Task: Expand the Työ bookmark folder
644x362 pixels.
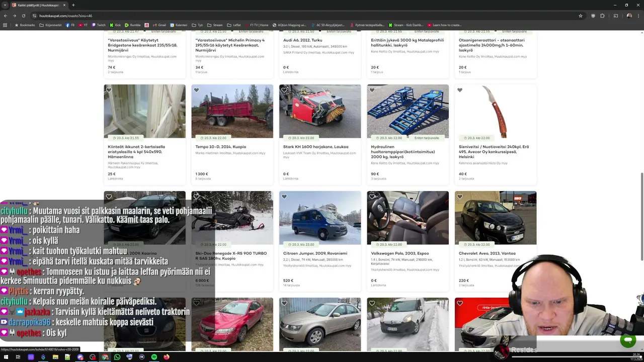Action: 197,25
